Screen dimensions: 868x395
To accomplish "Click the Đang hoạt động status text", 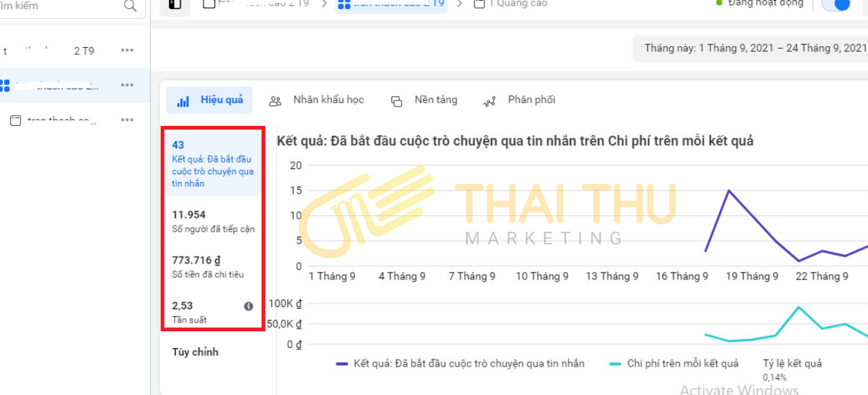I will point(766,4).
